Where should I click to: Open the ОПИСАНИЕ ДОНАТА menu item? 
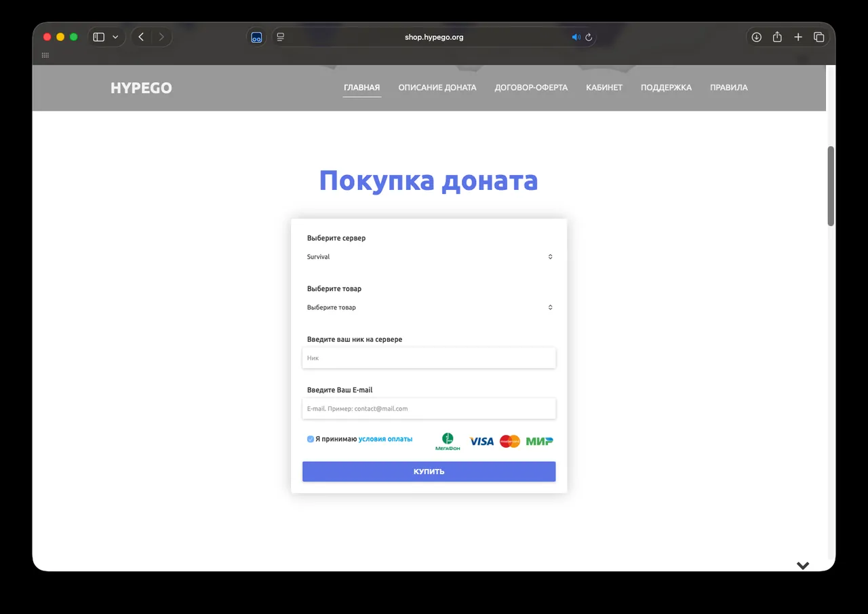point(437,88)
